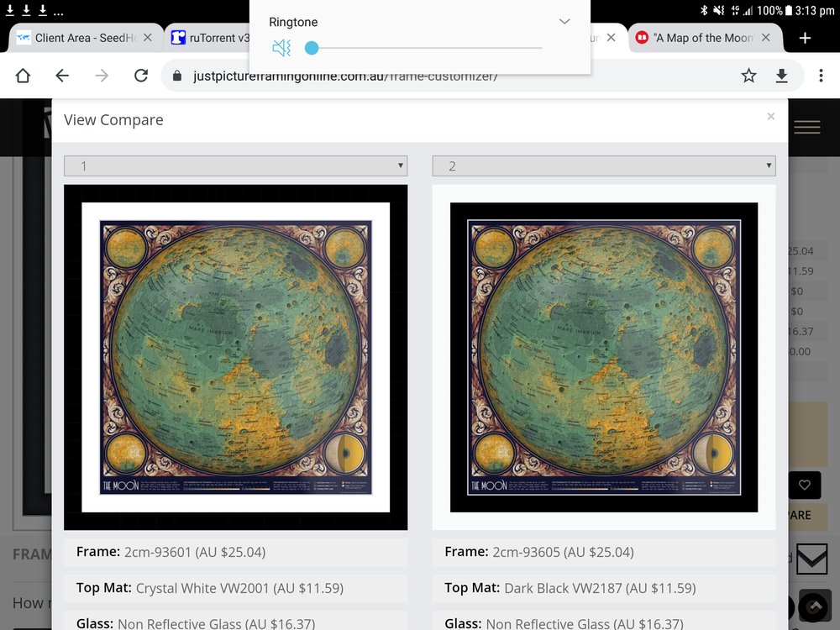Close the Client Area tab
The width and height of the screenshot is (840, 630).
click(148, 38)
